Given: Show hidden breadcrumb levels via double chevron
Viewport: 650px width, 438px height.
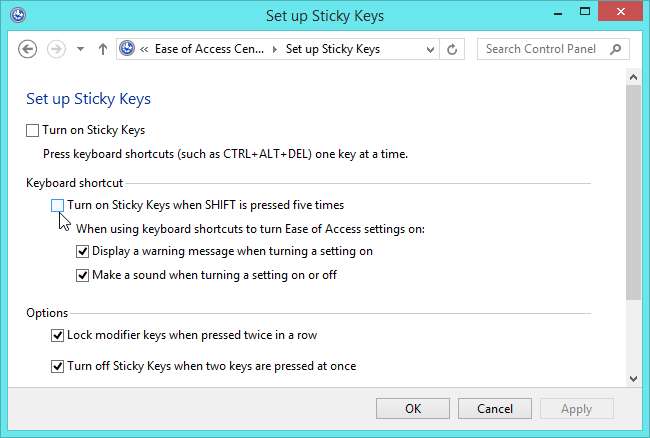Looking at the screenshot, I should [x=144, y=49].
